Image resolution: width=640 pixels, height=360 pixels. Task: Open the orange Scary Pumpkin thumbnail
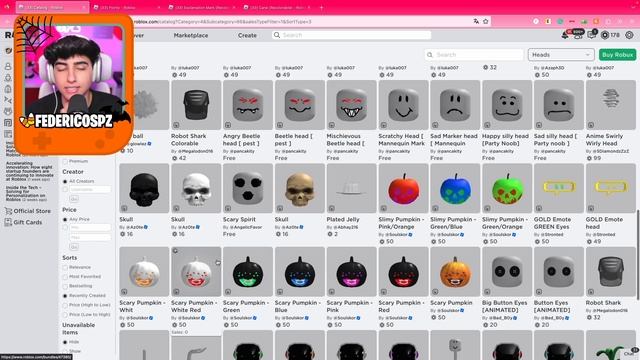pos(455,272)
